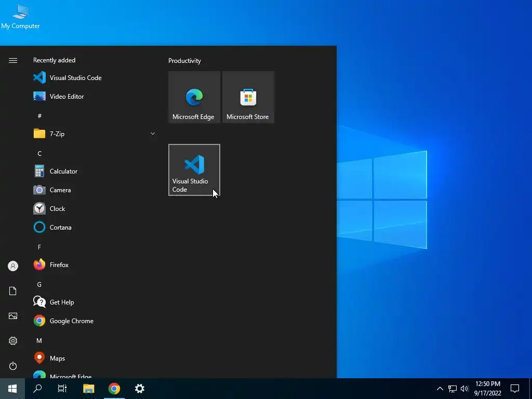Click the Windows Start button

tap(12, 389)
